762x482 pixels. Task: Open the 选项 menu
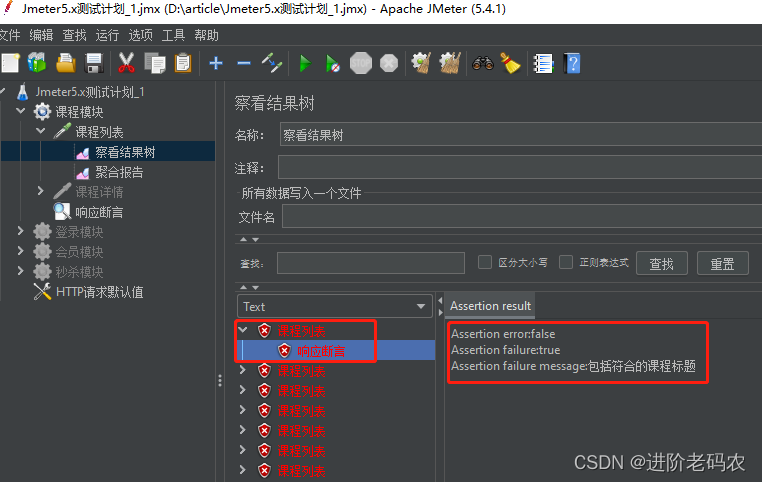click(140, 35)
